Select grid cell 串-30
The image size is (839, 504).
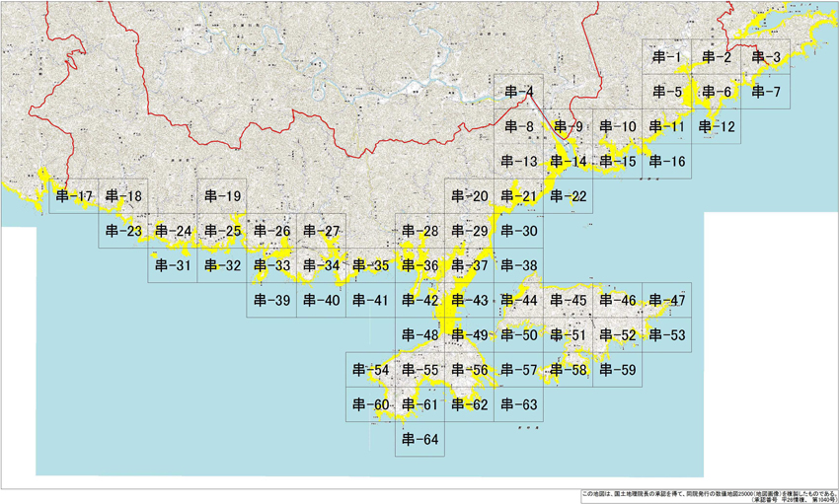click(518, 231)
